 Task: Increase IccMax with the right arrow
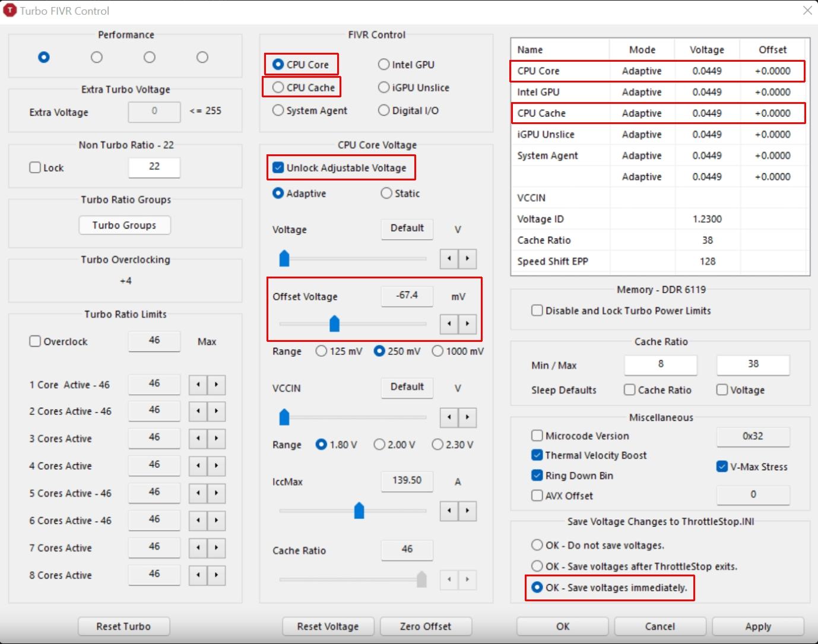pos(468,510)
